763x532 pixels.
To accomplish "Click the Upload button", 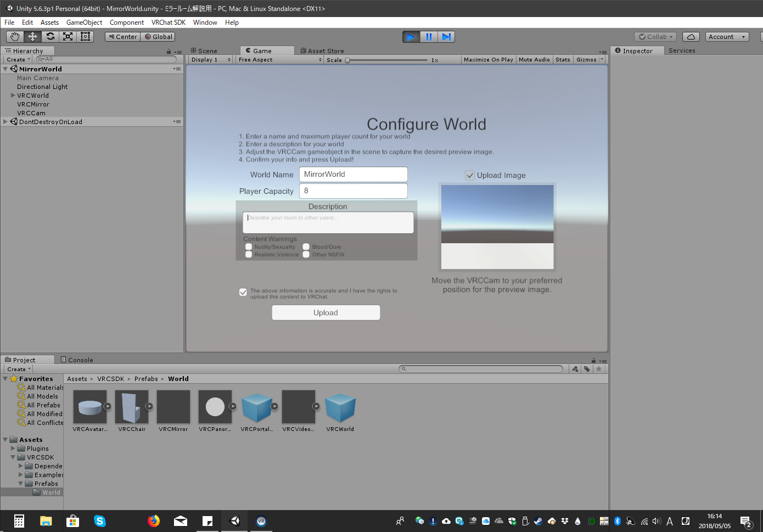I will coord(326,312).
